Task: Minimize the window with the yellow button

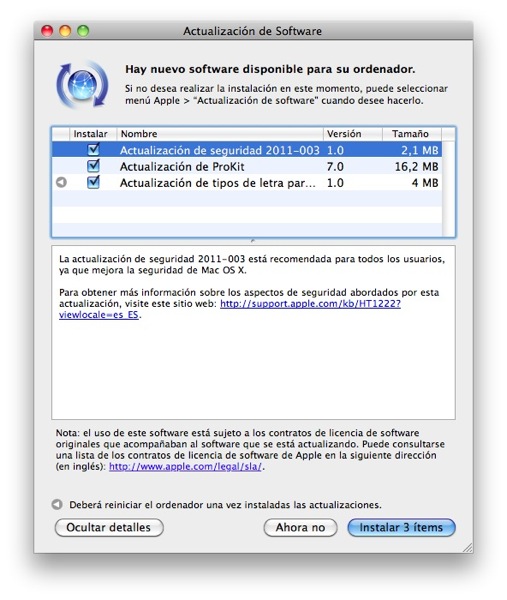Action: click(x=65, y=31)
